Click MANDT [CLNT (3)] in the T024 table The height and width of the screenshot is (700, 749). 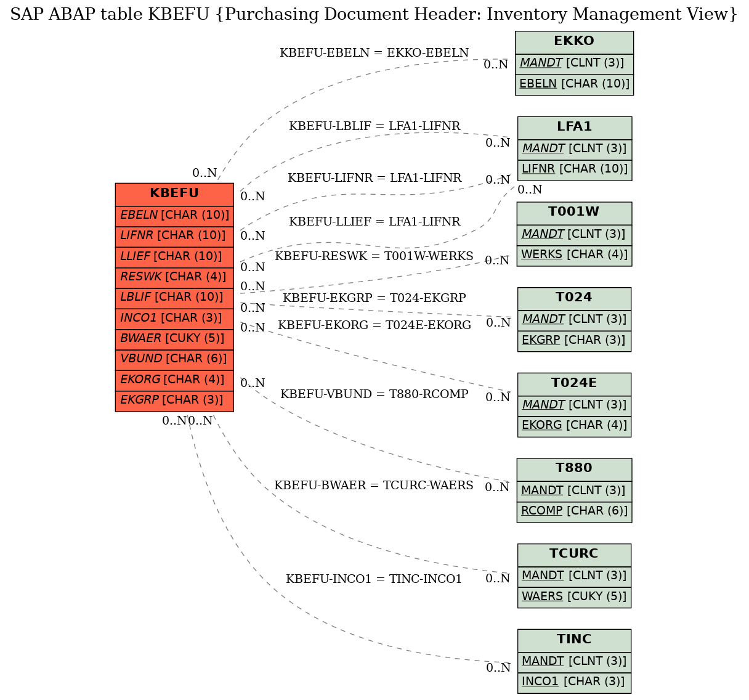[x=574, y=320]
